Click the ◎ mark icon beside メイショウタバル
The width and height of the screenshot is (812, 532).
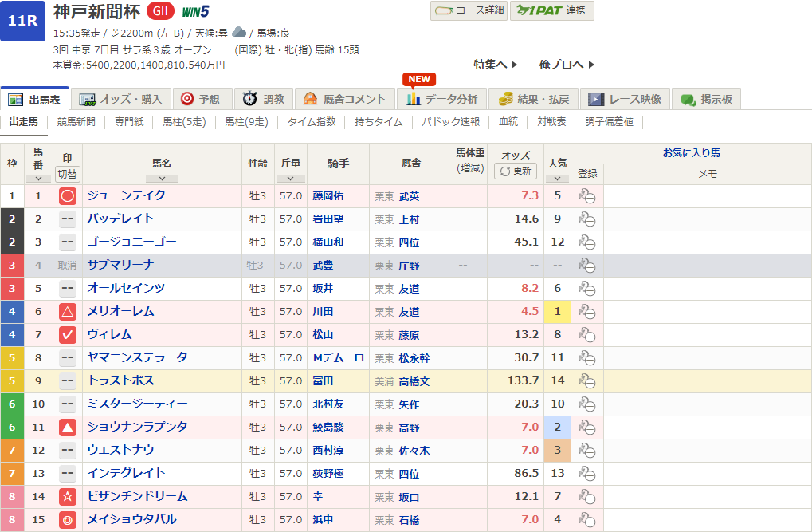pyautogui.click(x=67, y=520)
